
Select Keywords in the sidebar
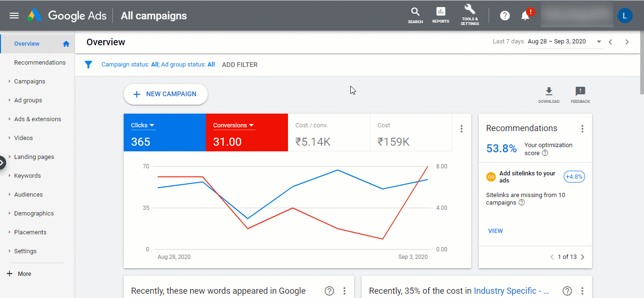tap(27, 175)
